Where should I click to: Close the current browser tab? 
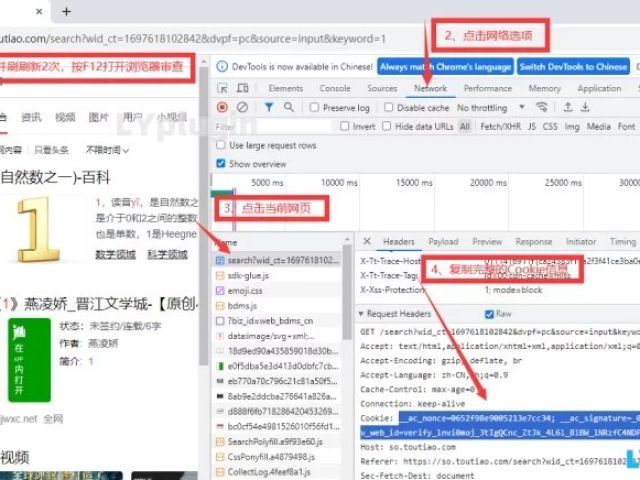coord(39,11)
